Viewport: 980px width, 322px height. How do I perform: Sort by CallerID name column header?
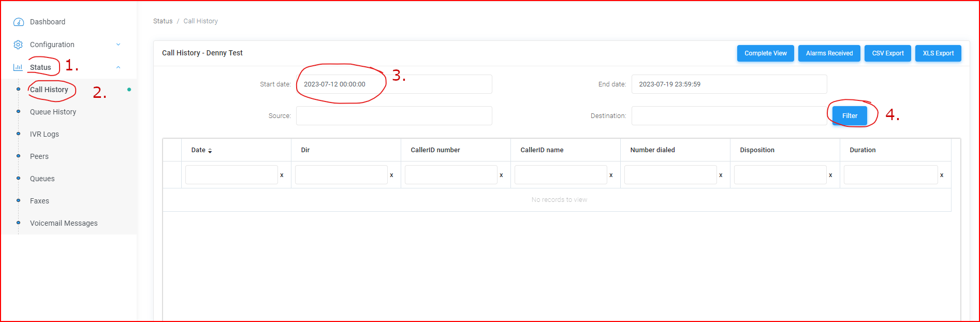542,150
